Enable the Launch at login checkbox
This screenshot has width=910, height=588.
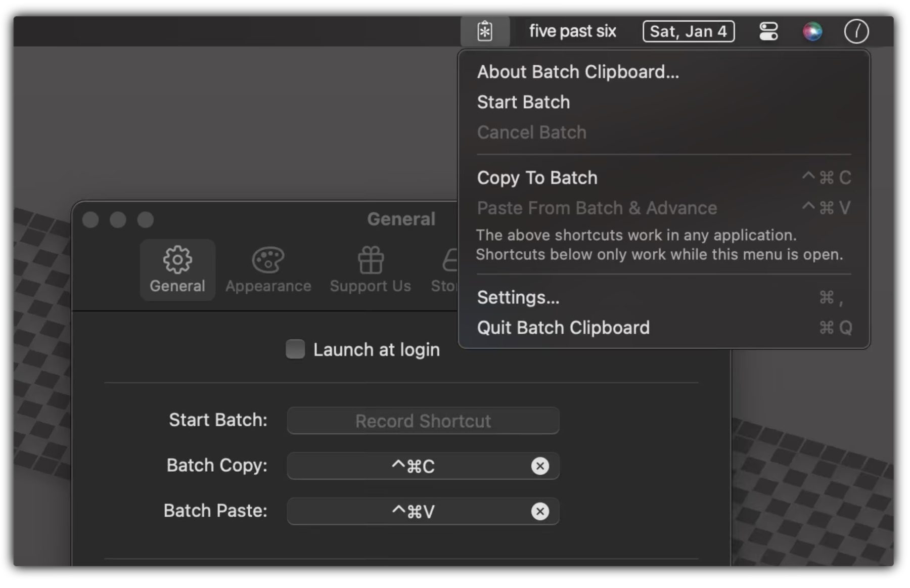[295, 349]
